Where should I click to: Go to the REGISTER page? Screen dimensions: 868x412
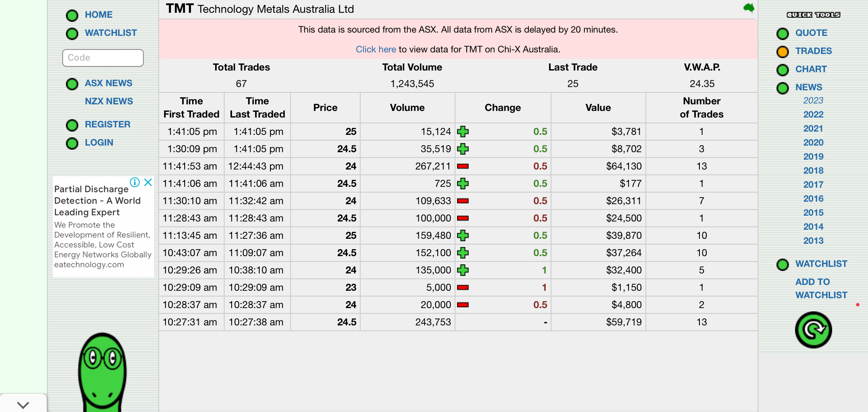coord(108,125)
